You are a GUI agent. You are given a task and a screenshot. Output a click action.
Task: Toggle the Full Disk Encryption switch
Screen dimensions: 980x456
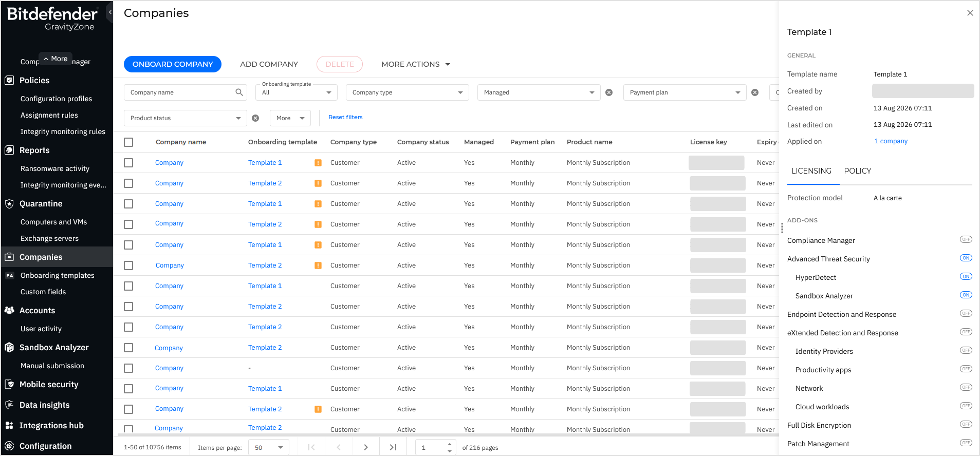[966, 424]
